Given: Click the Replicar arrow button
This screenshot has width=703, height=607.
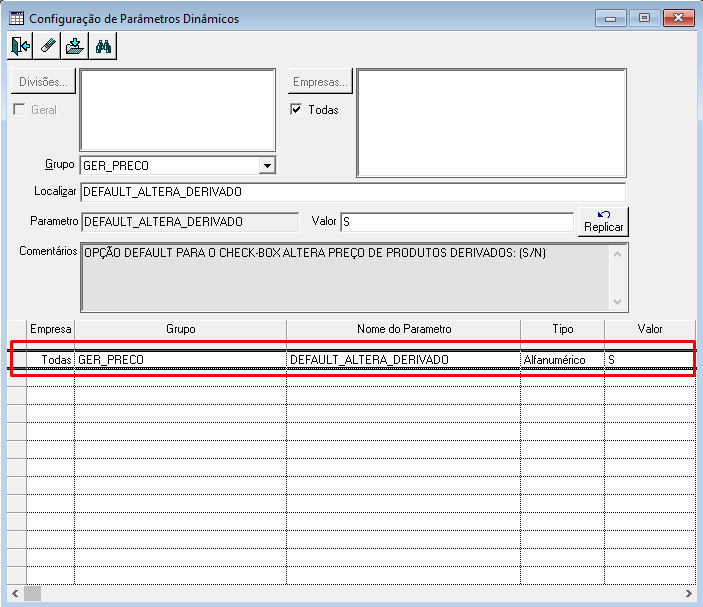Looking at the screenshot, I should [603, 221].
